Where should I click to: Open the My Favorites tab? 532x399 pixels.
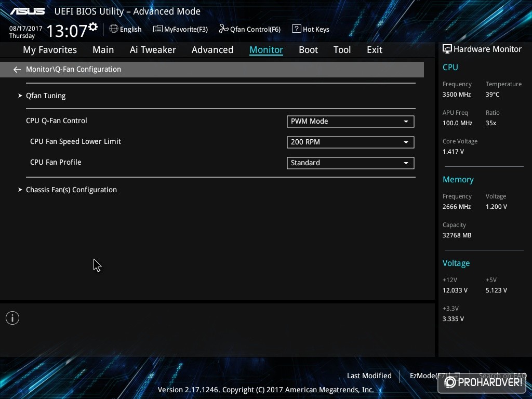(50, 50)
